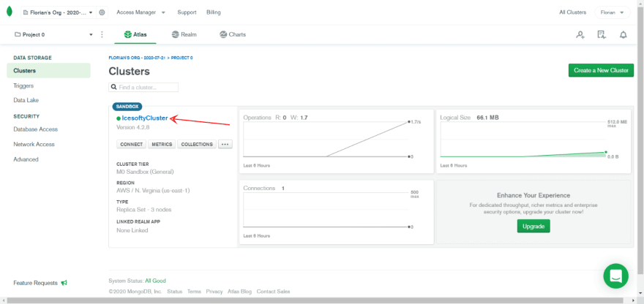Open organization settings gear icon
The width and height of the screenshot is (644, 304).
tap(102, 12)
